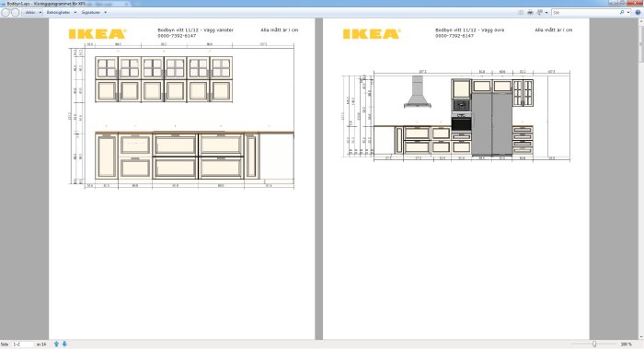This screenshot has width=644, height=349.
Task: Click the page number field
Action: coord(23,344)
